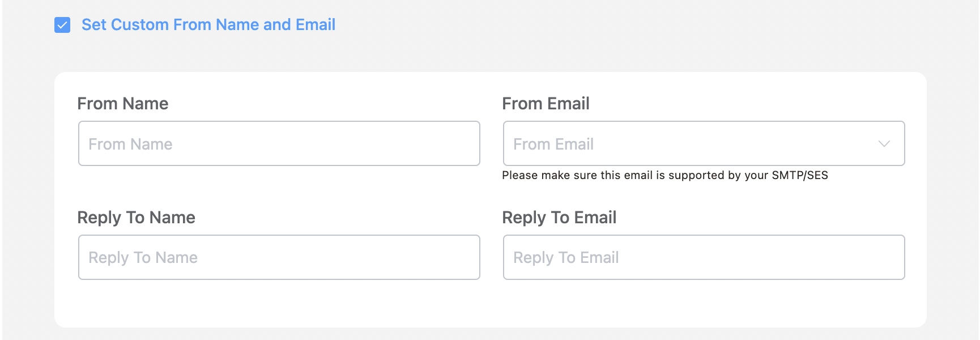Click the Reply To Email heading

(559, 218)
